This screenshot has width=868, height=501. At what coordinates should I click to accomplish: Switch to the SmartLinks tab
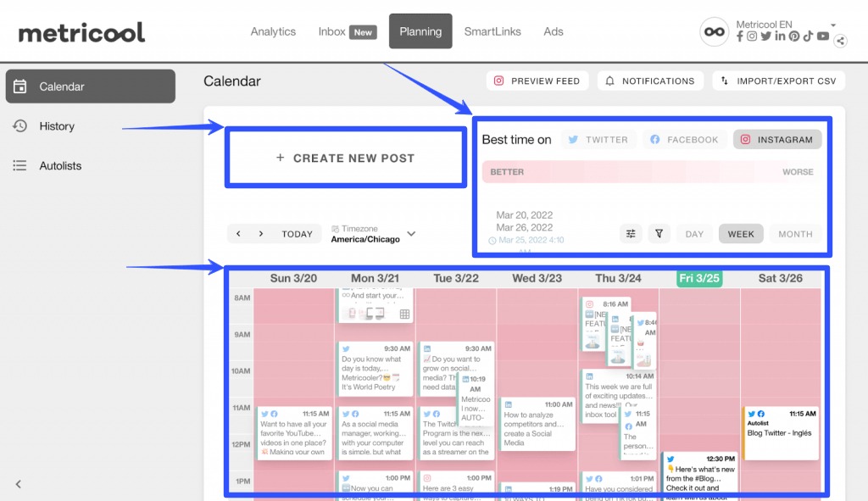pos(492,31)
